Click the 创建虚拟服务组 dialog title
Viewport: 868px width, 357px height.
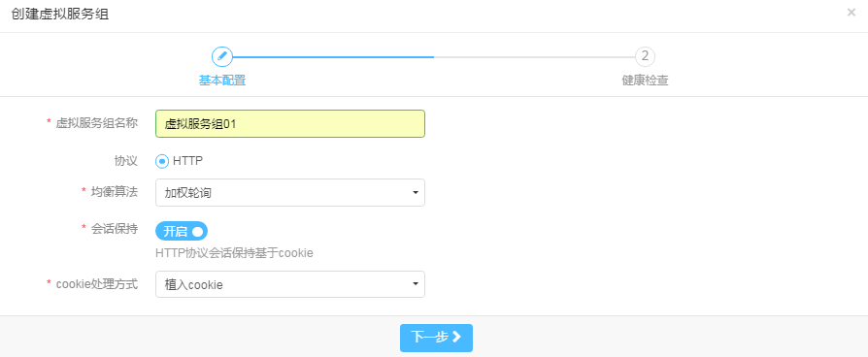(x=60, y=15)
